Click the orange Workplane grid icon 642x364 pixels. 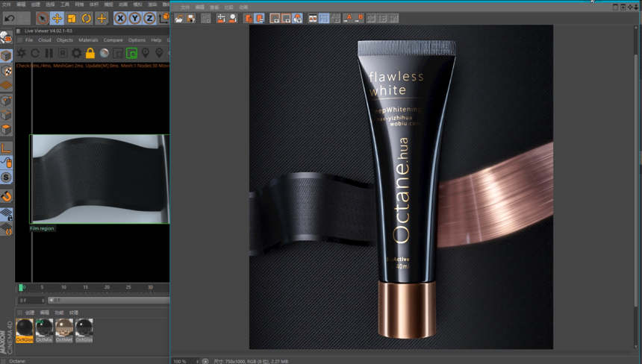(x=6, y=85)
